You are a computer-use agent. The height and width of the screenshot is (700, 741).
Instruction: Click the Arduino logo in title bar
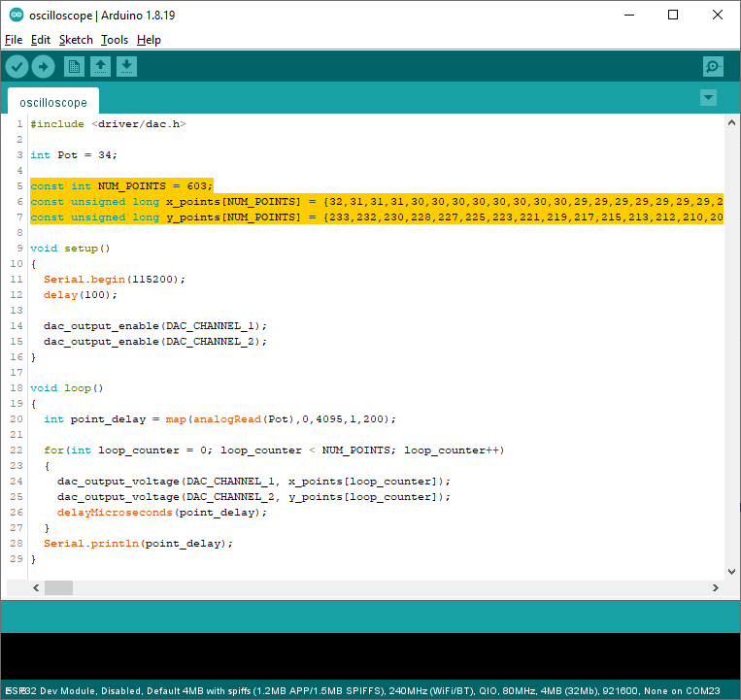17,16
